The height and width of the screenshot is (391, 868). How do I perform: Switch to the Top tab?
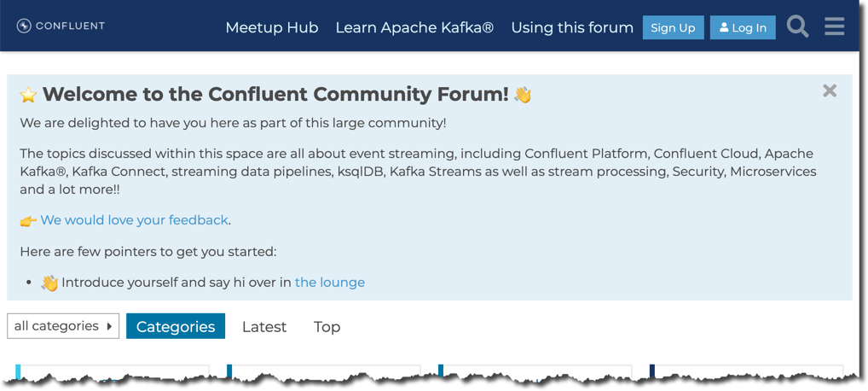pyautogui.click(x=327, y=327)
